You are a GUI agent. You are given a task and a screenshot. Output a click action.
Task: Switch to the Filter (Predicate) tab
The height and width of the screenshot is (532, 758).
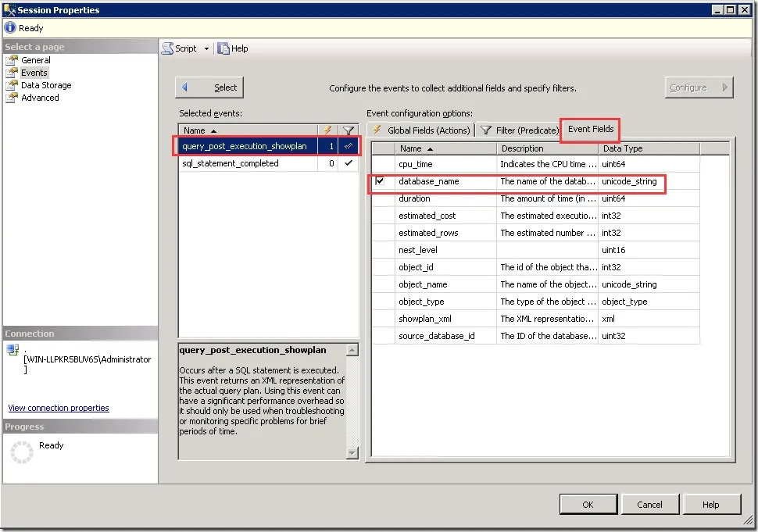click(519, 130)
